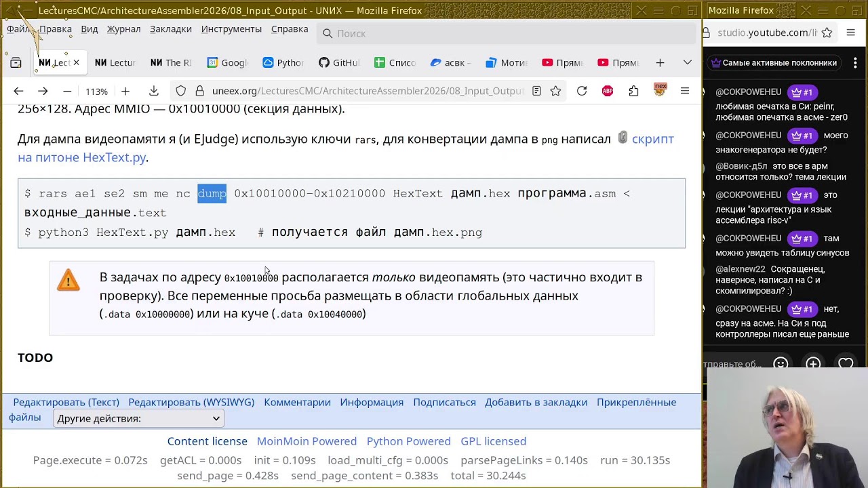Open the hamburger menu in the YouTube Studio window
Viewport: 868px width, 488px height.
click(851, 33)
